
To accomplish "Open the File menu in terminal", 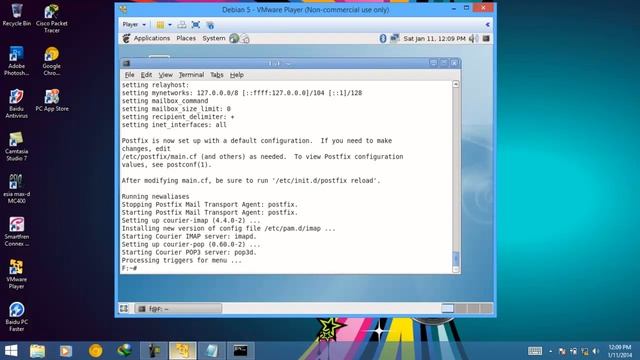I will (x=129, y=75).
